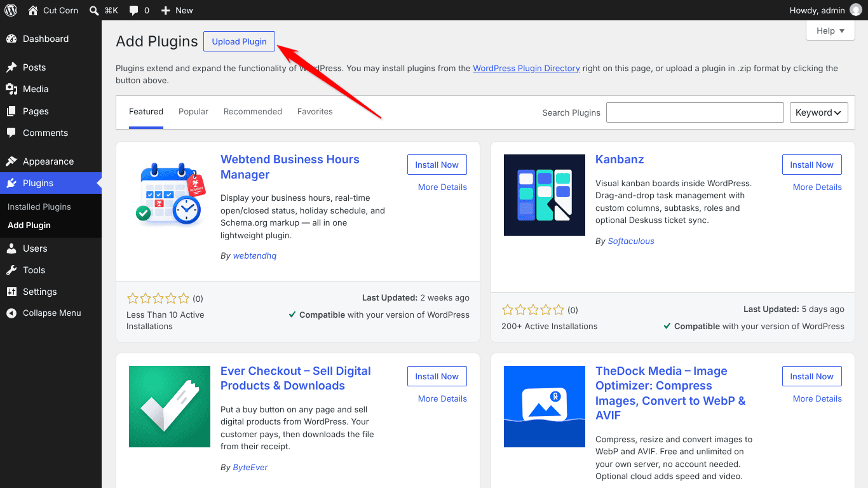
Task: Click the plus New content icon
Action: pyautogui.click(x=165, y=10)
